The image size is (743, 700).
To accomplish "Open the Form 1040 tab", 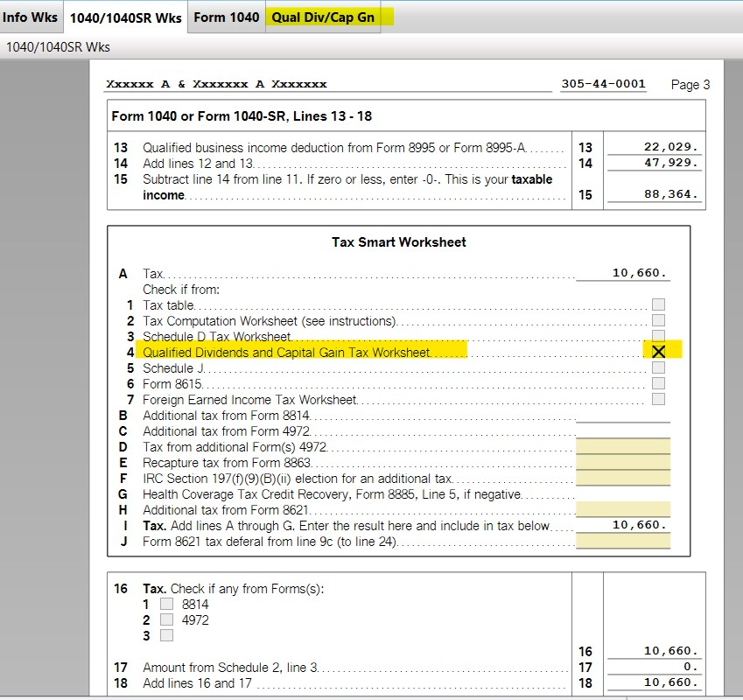I will pyautogui.click(x=227, y=17).
